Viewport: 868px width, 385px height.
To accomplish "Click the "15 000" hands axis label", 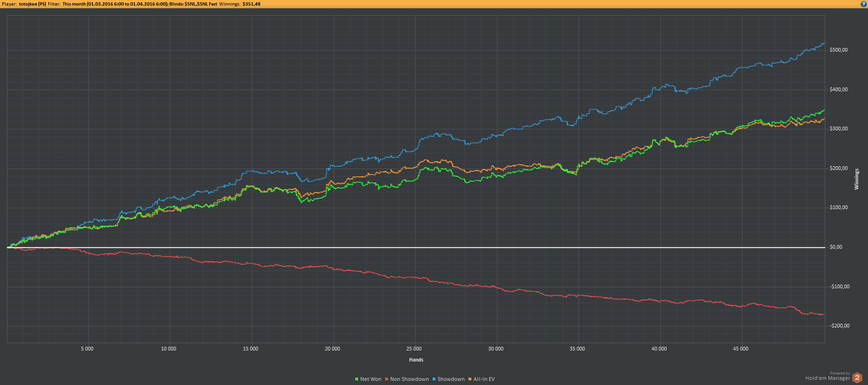I will tap(250, 349).
